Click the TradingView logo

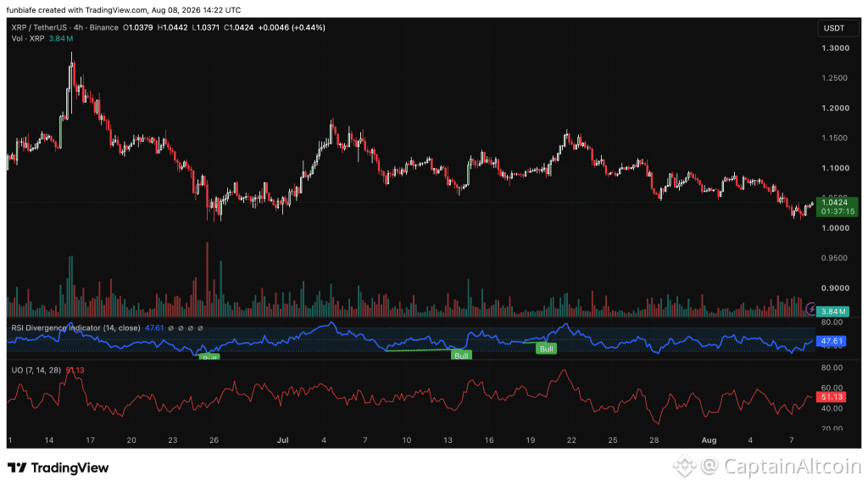click(58, 468)
